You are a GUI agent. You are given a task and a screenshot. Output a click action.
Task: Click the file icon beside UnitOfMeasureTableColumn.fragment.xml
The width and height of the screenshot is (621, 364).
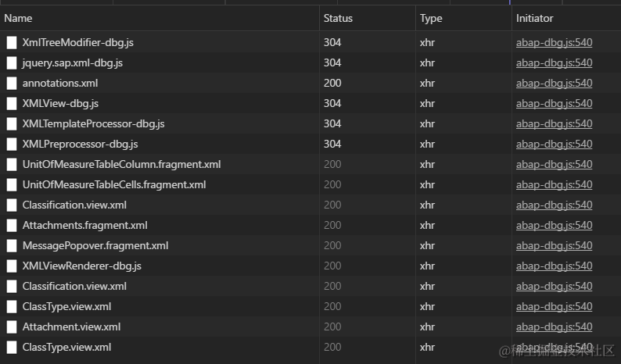click(x=12, y=164)
